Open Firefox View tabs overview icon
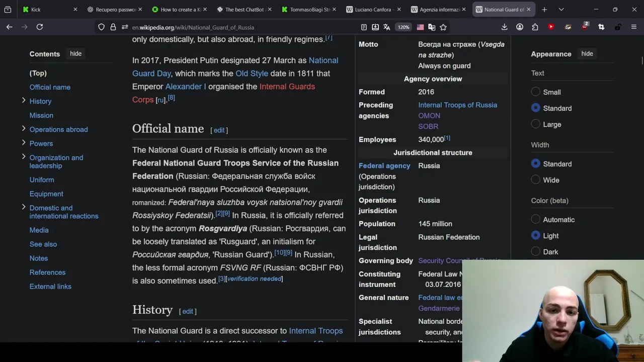Image resolution: width=644 pixels, height=362 pixels. 8,10
